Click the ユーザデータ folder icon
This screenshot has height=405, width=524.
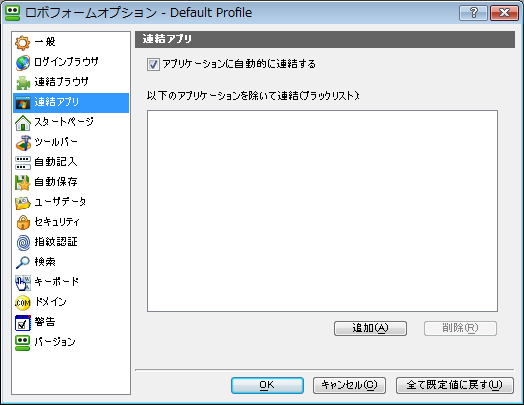pyautogui.click(x=23, y=202)
